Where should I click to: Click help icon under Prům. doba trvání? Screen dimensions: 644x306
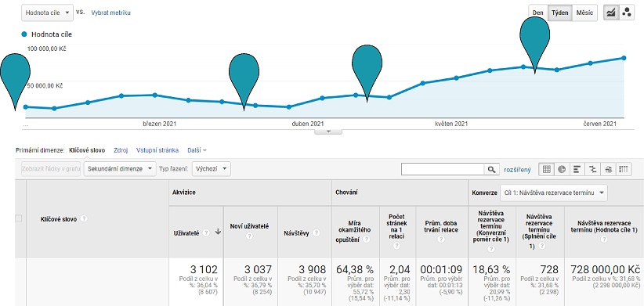coord(441,239)
